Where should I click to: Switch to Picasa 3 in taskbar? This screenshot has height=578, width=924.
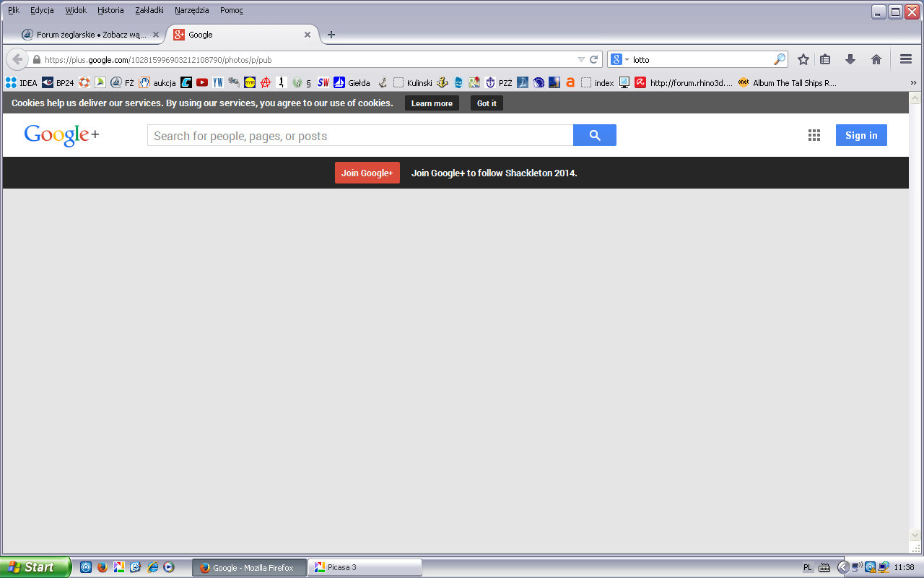365,567
